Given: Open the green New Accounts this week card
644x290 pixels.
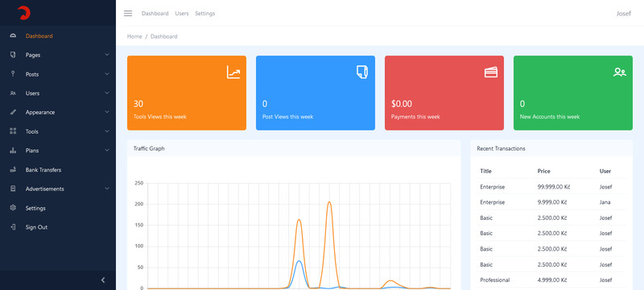Looking at the screenshot, I should click(573, 93).
